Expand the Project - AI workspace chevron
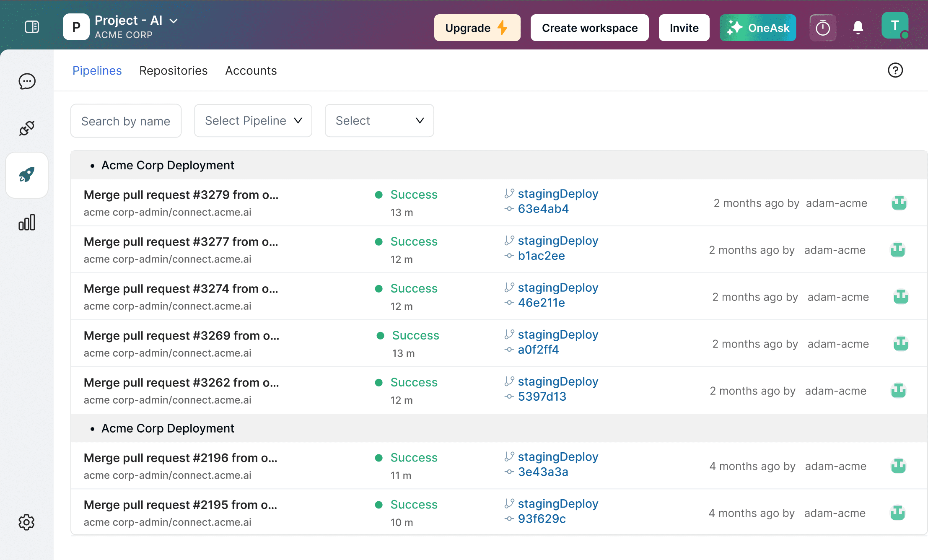Viewport: 928px width, 560px height. click(x=174, y=21)
